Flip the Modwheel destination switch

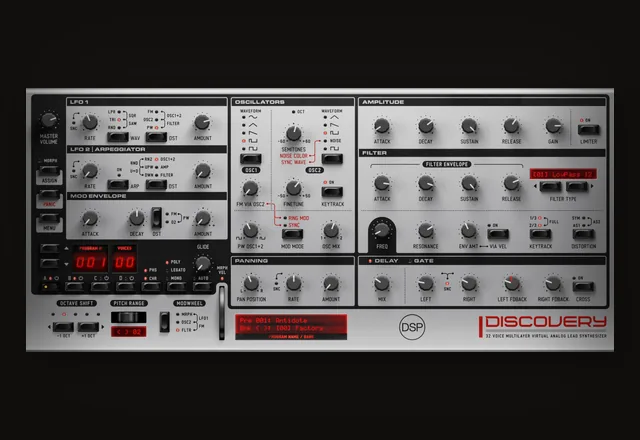click(164, 322)
